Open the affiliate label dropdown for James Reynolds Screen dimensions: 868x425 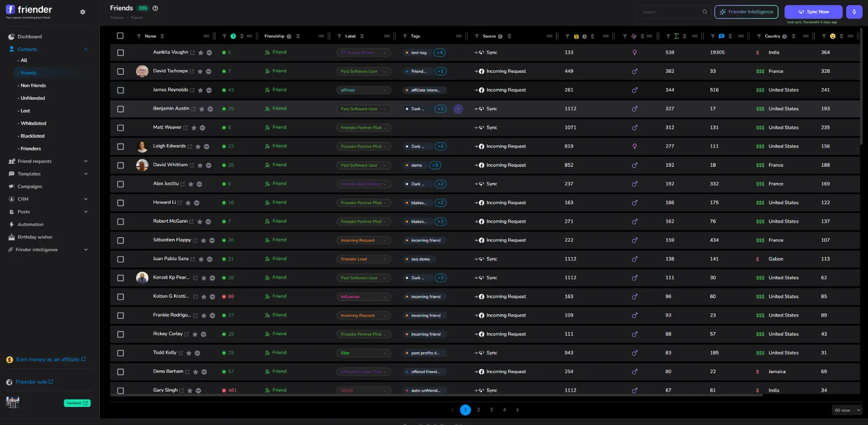(363, 90)
